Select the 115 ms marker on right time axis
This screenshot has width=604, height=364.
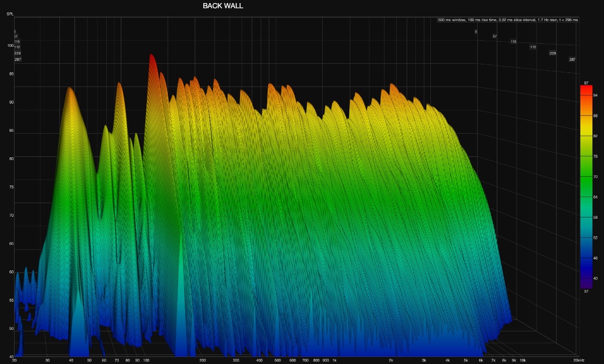(x=513, y=41)
